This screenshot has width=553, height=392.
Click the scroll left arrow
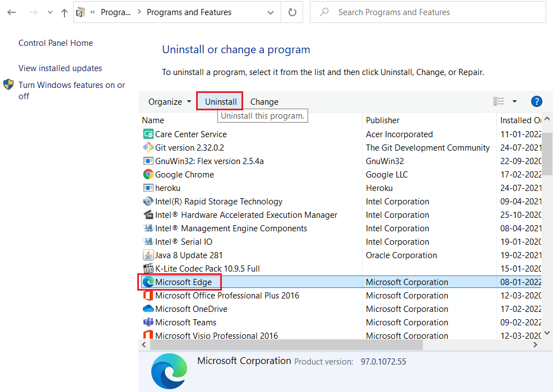click(144, 345)
